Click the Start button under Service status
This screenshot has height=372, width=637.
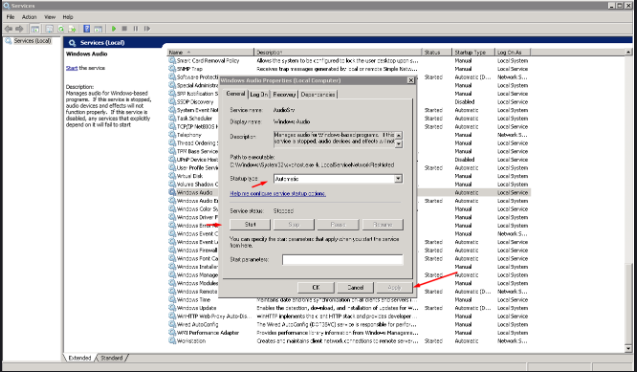250,225
